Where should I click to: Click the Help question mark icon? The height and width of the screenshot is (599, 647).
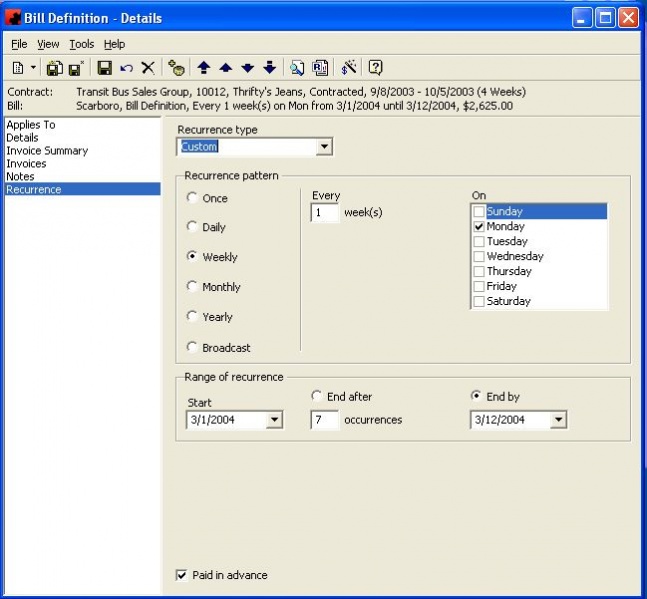[x=376, y=68]
